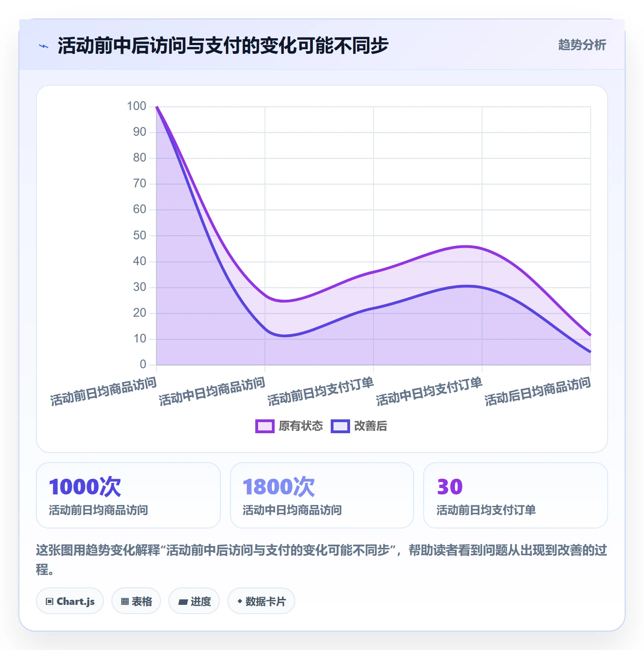Click the purple 30 stat card value
Image resolution: width=644 pixels, height=650 pixels.
pyautogui.click(x=449, y=487)
